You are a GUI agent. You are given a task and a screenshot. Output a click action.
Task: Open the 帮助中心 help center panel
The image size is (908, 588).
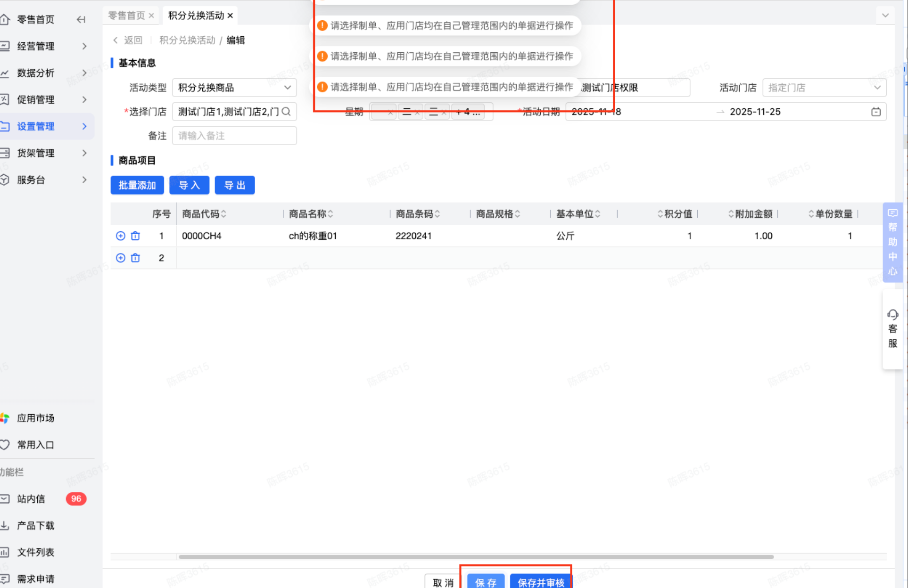click(x=892, y=242)
